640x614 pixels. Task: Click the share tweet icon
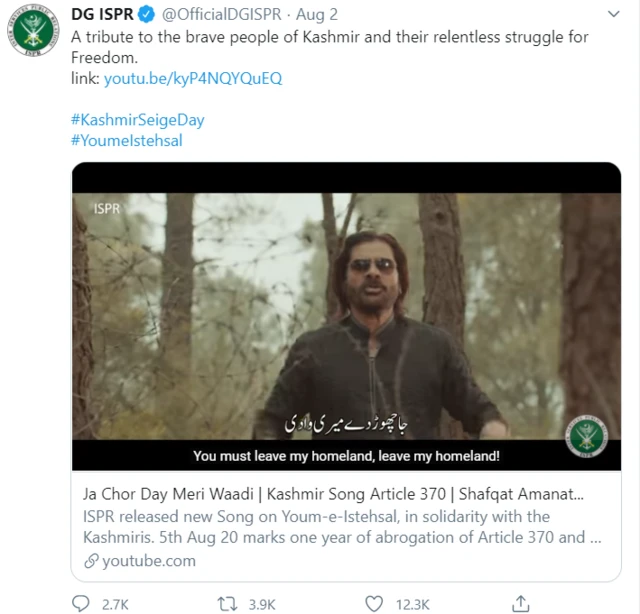pos(520,603)
